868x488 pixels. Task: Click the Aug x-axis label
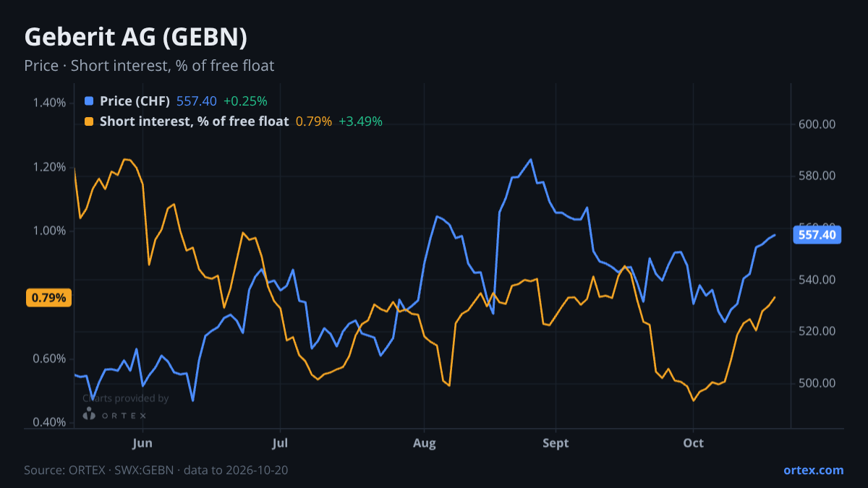[x=425, y=443]
